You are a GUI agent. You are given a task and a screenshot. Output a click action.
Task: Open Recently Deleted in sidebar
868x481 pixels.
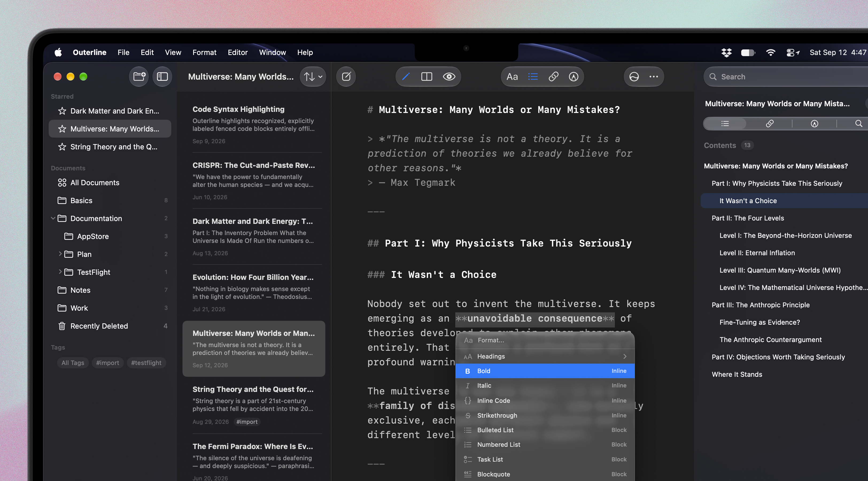click(x=110, y=326)
